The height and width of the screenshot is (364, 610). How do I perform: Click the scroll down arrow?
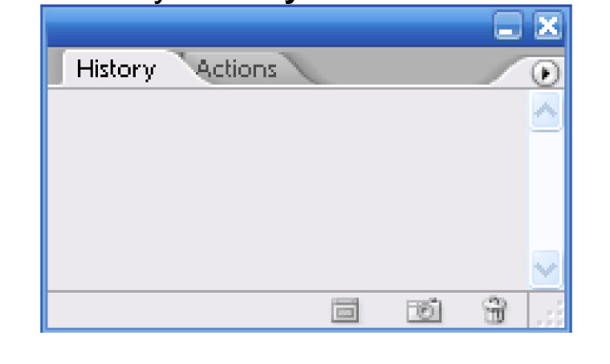(546, 269)
